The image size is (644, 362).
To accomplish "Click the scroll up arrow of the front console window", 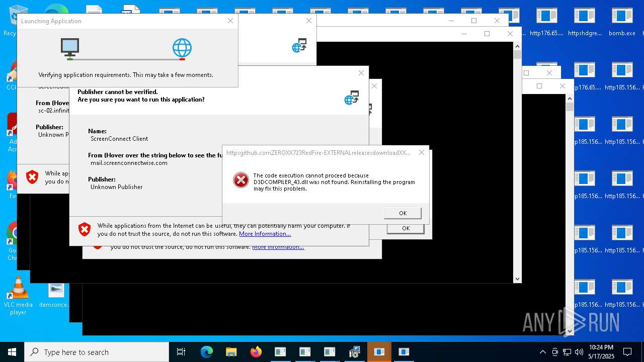I will click(517, 46).
